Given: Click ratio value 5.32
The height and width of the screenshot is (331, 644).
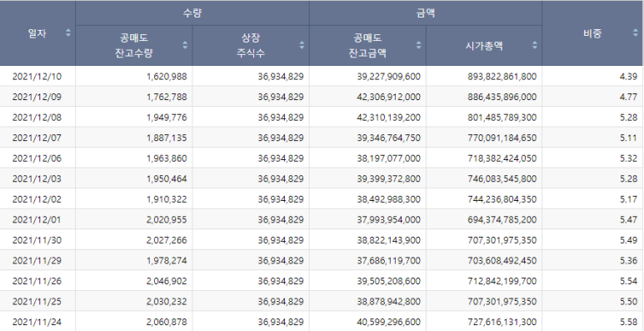Looking at the screenshot, I should coord(628,158).
